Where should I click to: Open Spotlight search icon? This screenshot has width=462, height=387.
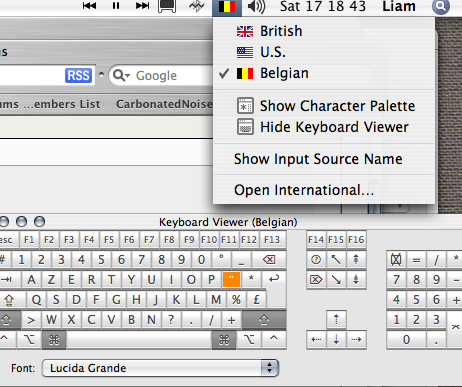(441, 6)
